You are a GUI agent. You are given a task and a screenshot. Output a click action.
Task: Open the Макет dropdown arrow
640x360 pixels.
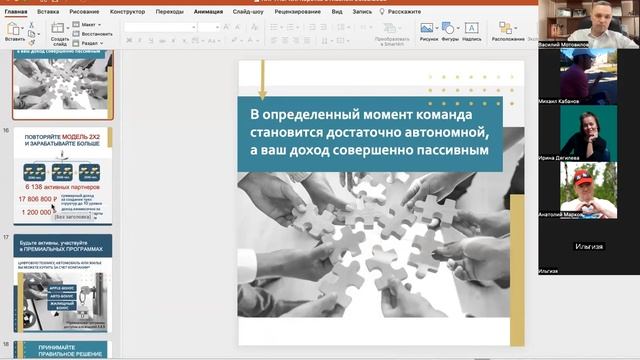(99, 25)
